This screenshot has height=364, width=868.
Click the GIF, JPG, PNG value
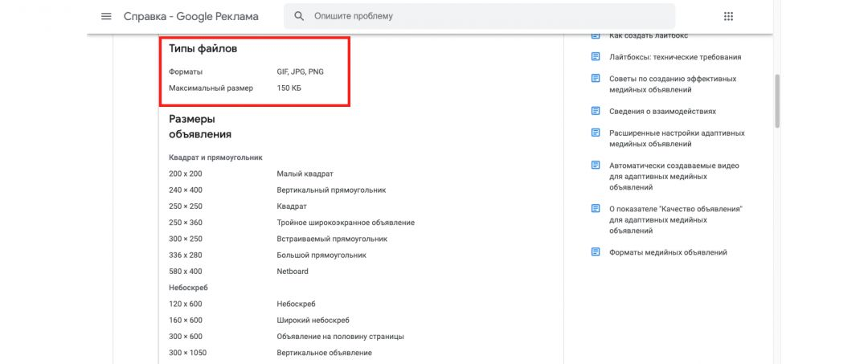(300, 72)
